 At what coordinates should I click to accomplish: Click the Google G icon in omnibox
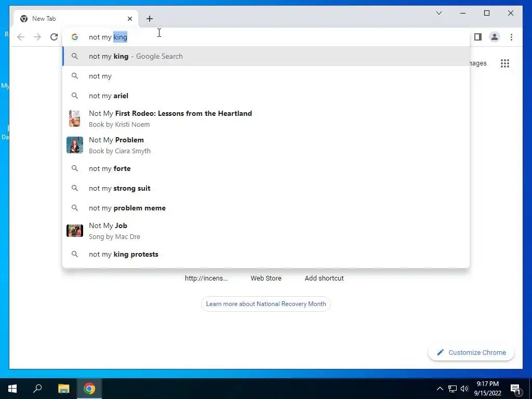click(75, 37)
